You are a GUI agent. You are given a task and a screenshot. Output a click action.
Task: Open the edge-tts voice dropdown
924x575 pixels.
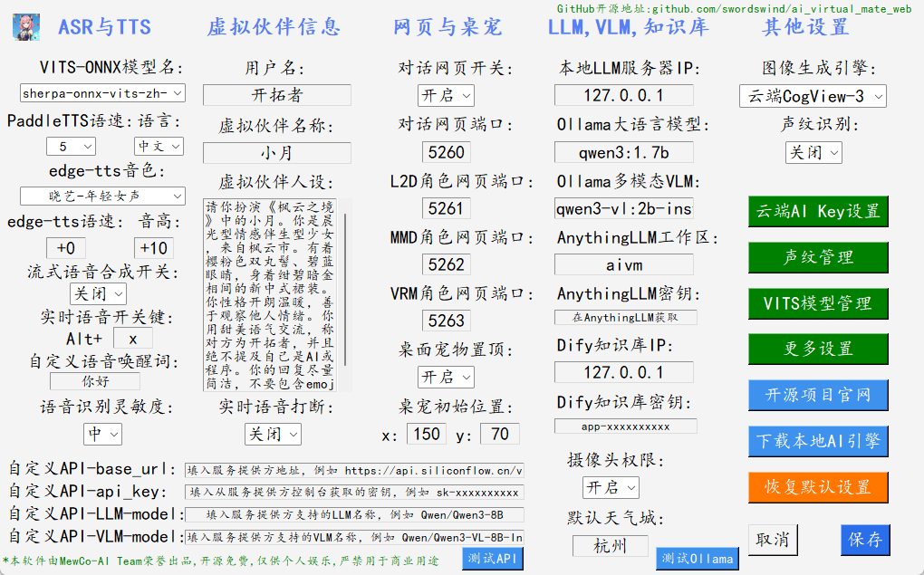pyautogui.click(x=102, y=196)
